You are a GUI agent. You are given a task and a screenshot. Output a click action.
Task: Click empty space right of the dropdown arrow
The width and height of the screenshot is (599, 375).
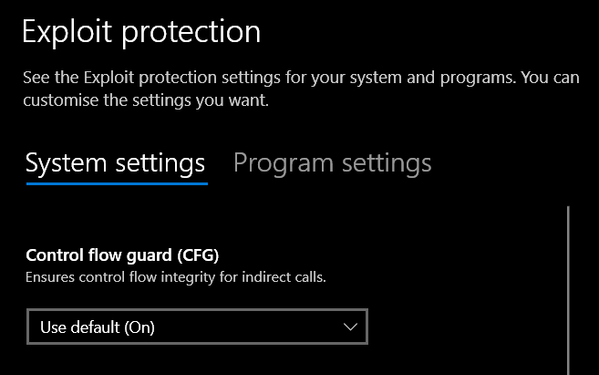click(466, 327)
